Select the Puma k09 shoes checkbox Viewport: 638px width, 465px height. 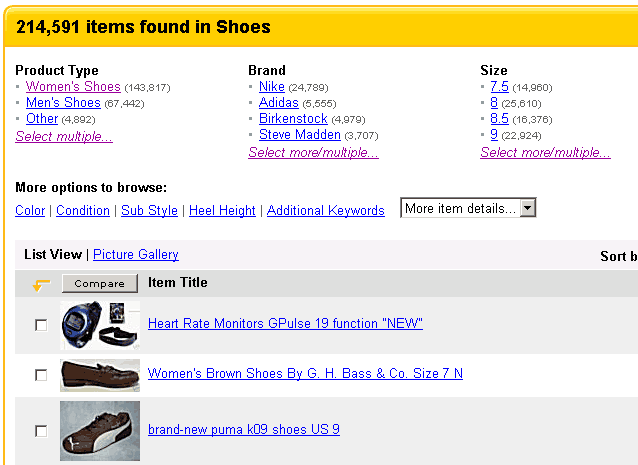tap(41, 431)
